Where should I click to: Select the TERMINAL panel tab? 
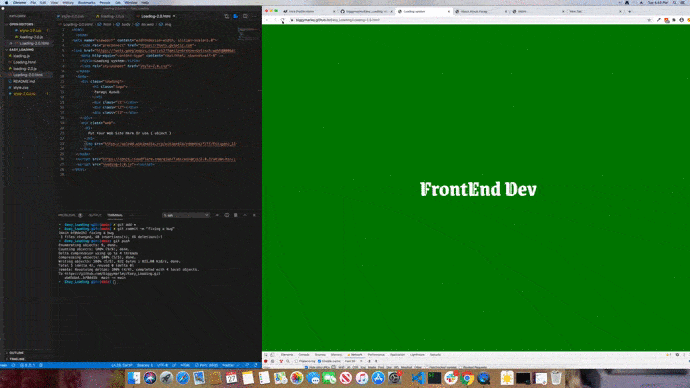tap(115, 215)
